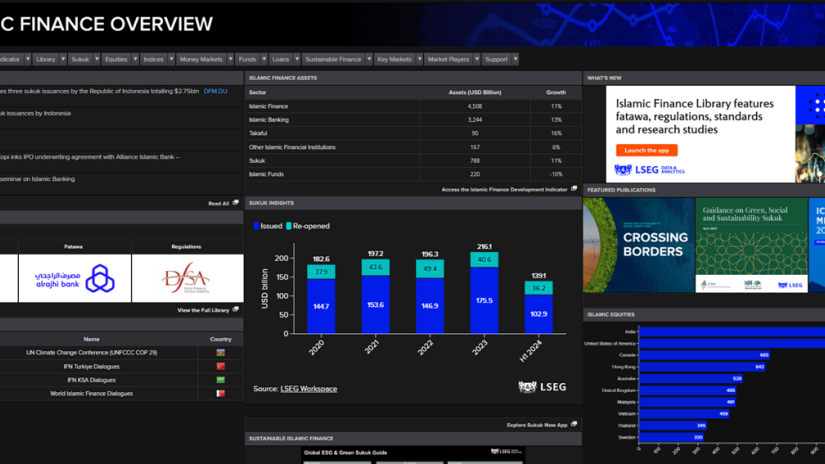Open the Sustainable Finance menu
Image resolution: width=825 pixels, height=464 pixels.
pyautogui.click(x=334, y=59)
